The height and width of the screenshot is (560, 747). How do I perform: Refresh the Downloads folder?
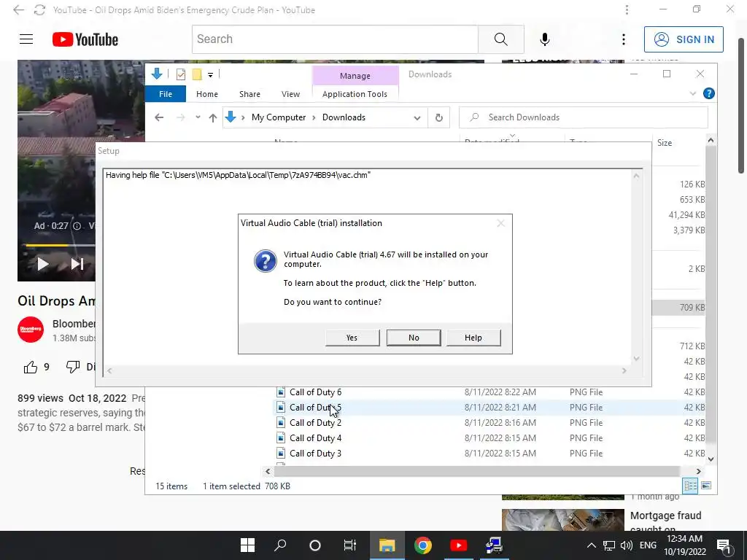(x=438, y=117)
